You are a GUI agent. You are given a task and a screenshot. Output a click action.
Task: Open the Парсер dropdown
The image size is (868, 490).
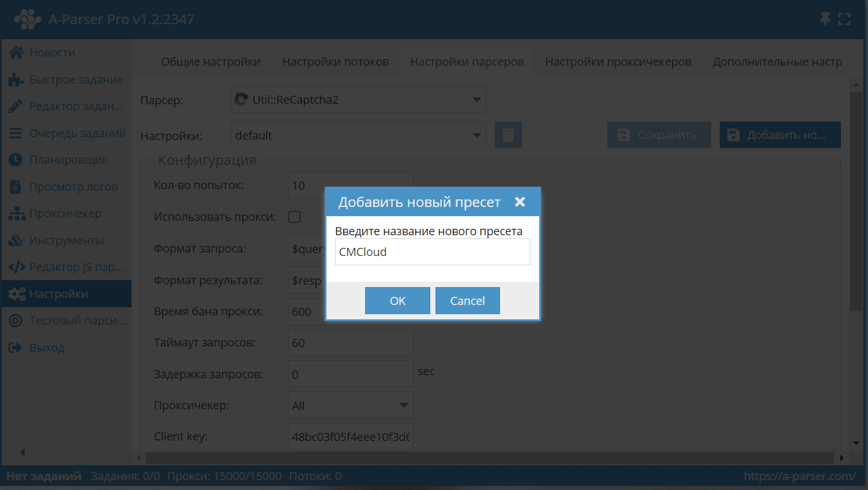click(358, 100)
